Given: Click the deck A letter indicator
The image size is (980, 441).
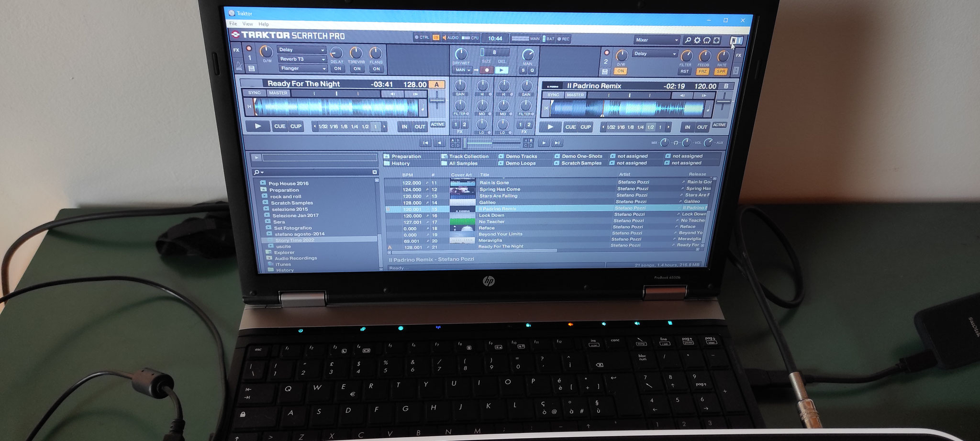Looking at the screenshot, I should pos(436,85).
